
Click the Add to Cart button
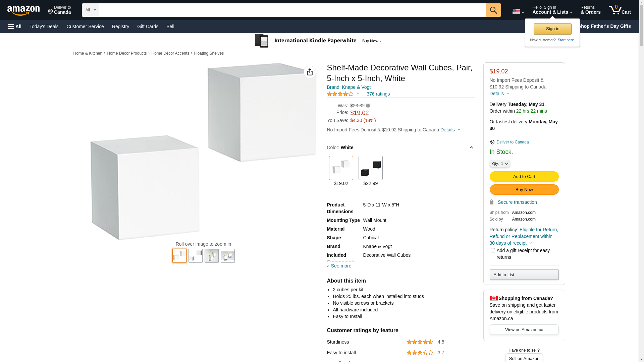pos(524,177)
